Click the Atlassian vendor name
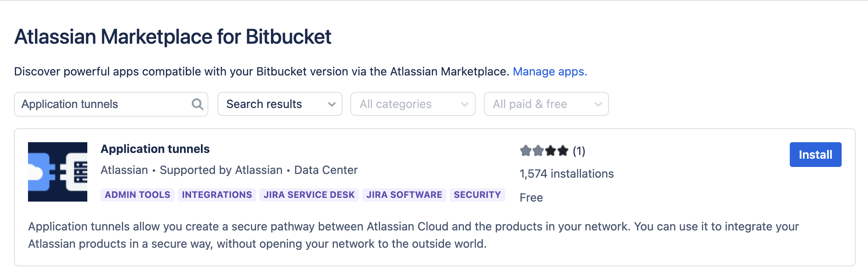 (124, 170)
